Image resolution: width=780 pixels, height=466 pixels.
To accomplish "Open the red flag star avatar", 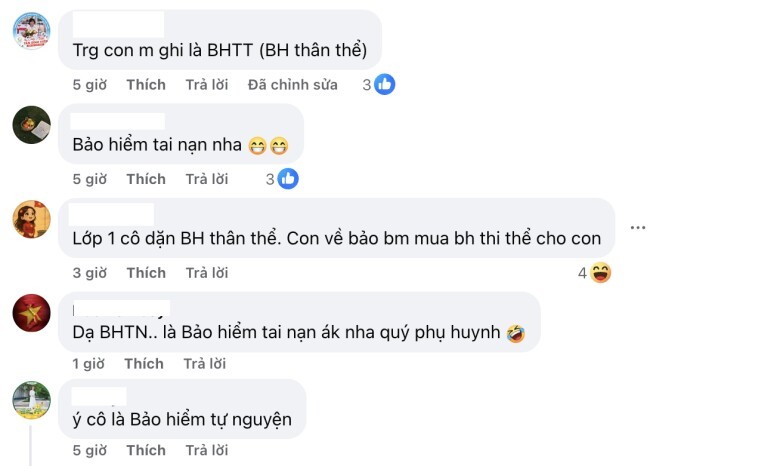I will [x=31, y=312].
